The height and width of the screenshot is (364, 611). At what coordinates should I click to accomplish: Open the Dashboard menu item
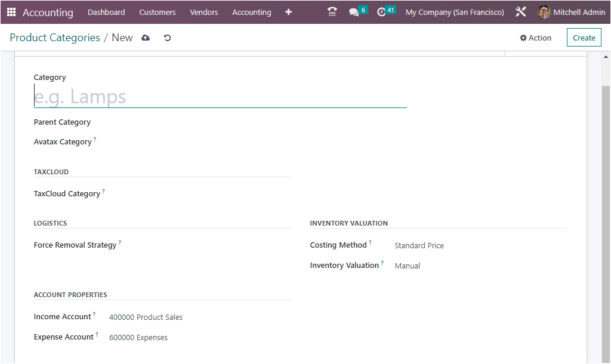click(106, 12)
